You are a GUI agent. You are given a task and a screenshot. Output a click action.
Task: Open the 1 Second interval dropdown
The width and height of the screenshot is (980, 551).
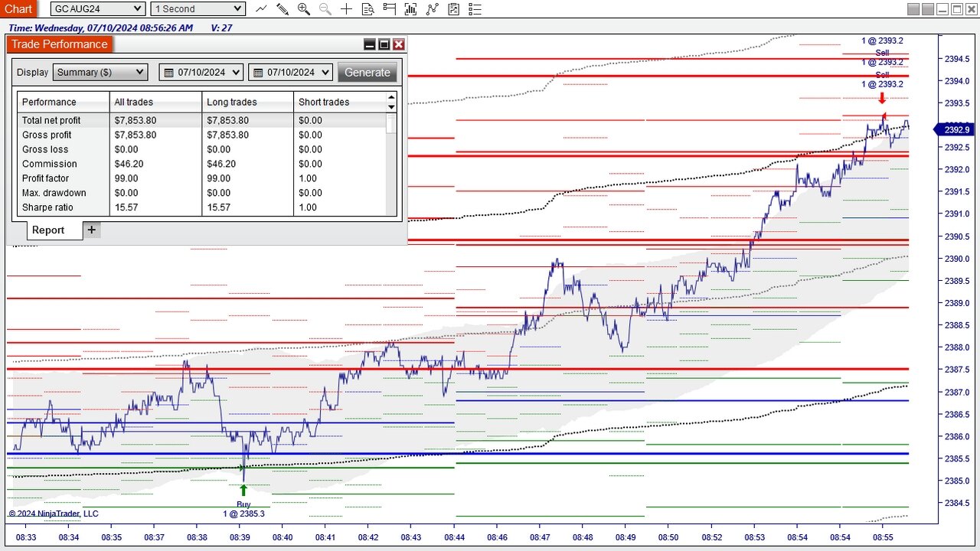tap(197, 9)
